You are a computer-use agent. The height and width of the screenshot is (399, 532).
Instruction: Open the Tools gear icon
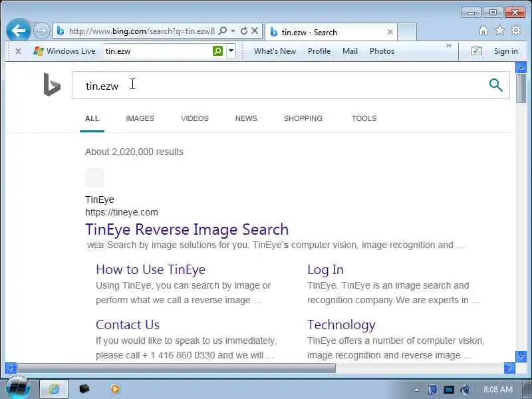point(516,30)
